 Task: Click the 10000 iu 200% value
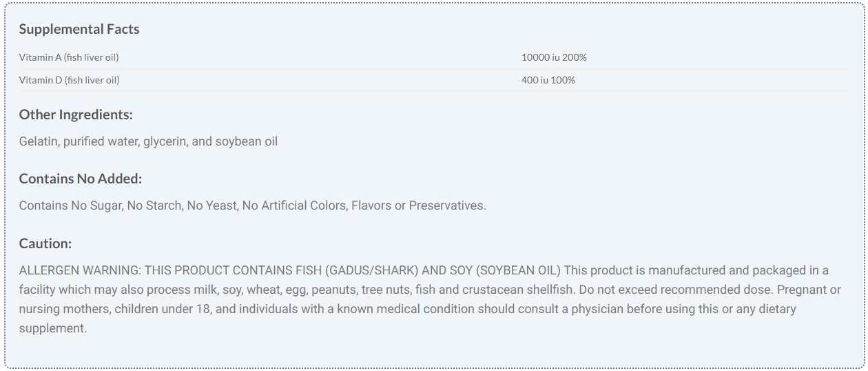tap(554, 57)
